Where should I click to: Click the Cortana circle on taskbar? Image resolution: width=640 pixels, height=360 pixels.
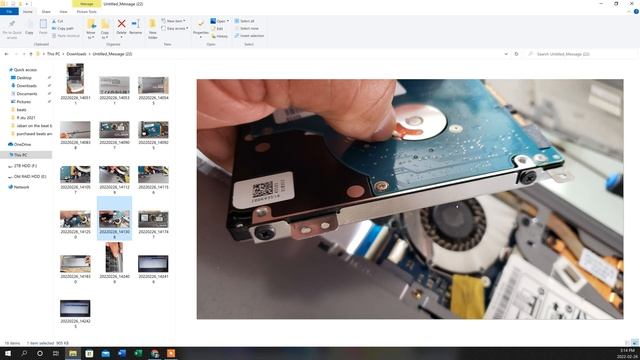(x=40, y=353)
